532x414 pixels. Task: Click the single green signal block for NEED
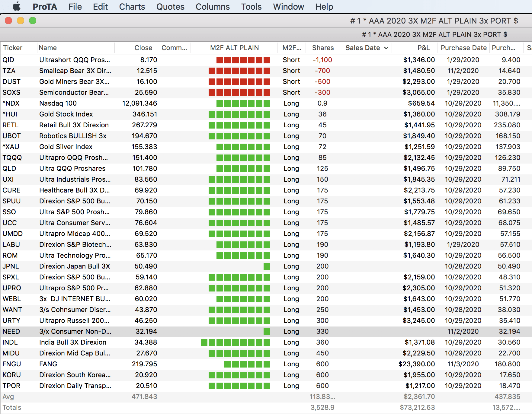[267, 331]
